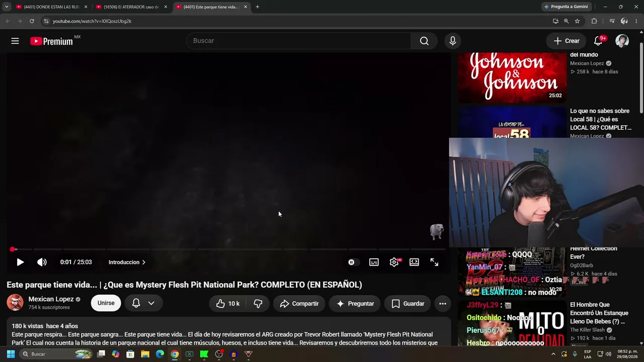Open the YouTube guide hamburger menu
The width and height of the screenshot is (644, 362).
(x=15, y=41)
